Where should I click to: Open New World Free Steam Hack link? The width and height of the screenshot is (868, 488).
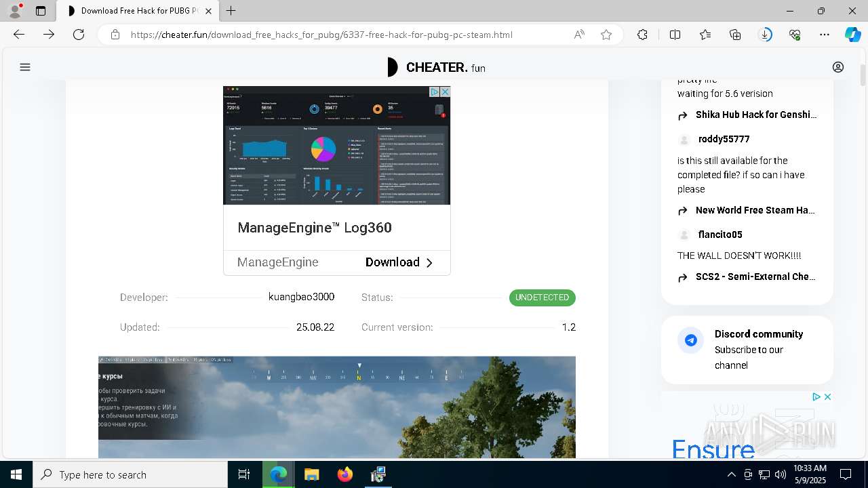755,210
